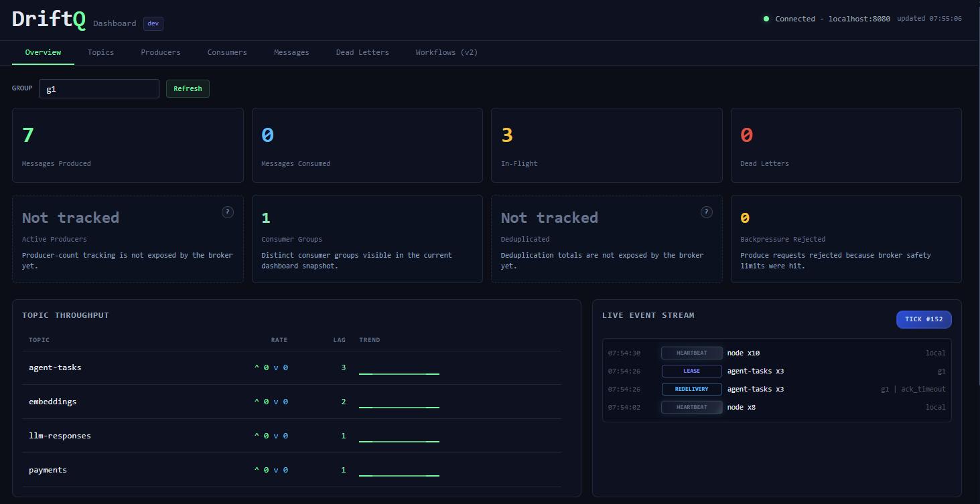Viewport: 980px width, 504px height.
Task: Select the agent-tasks topic row
Action: (x=55, y=367)
